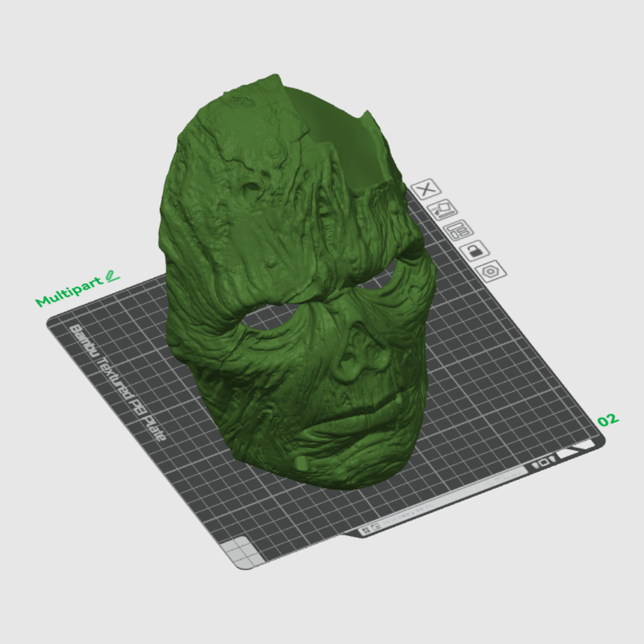Click 'Bambu Textured PEI Plate' label
This screenshot has width=644, height=644.
[117, 382]
